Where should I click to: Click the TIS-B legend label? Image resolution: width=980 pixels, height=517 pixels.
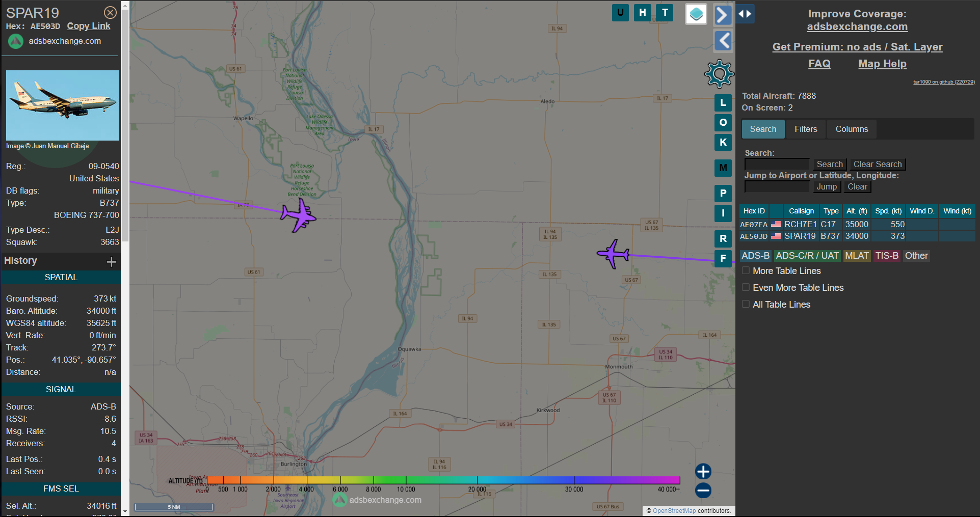point(887,256)
